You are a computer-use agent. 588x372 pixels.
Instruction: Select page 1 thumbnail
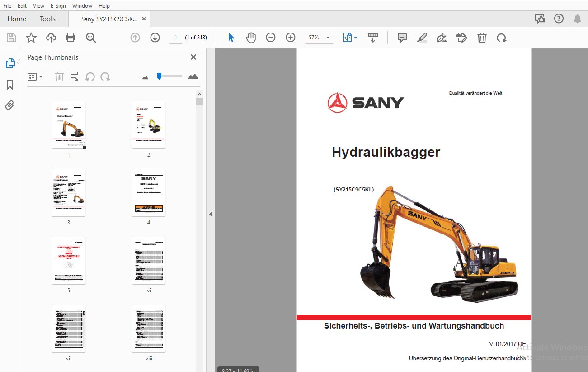(69, 124)
